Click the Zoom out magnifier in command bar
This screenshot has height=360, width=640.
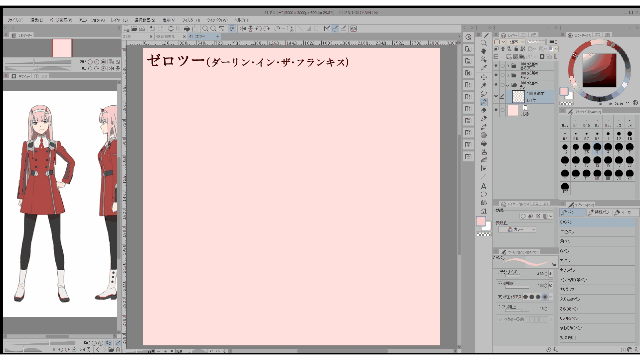(213, 29)
